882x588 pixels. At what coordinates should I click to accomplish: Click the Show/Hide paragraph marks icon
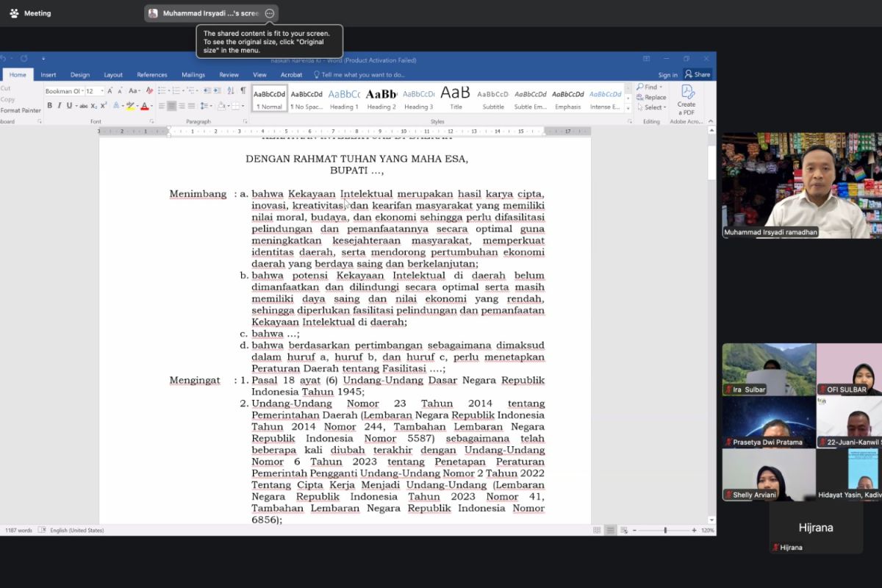[x=243, y=90]
